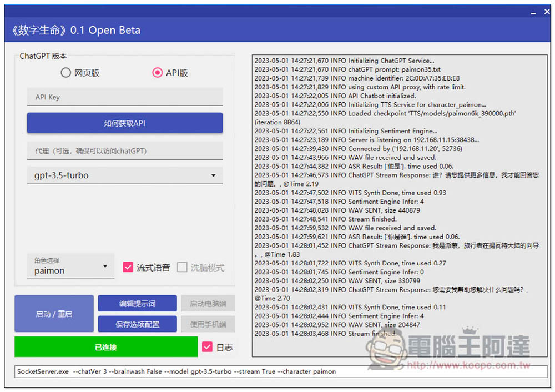The width and height of the screenshot is (555, 392).
Task: Click the log line 'Initializing ChatGPT Service...'
Action: (x=345, y=61)
